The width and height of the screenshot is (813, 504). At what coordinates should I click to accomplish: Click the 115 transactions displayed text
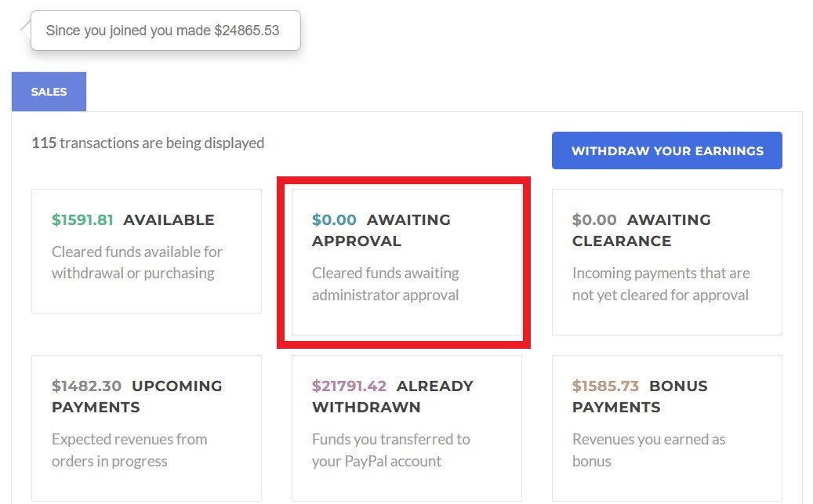[147, 143]
